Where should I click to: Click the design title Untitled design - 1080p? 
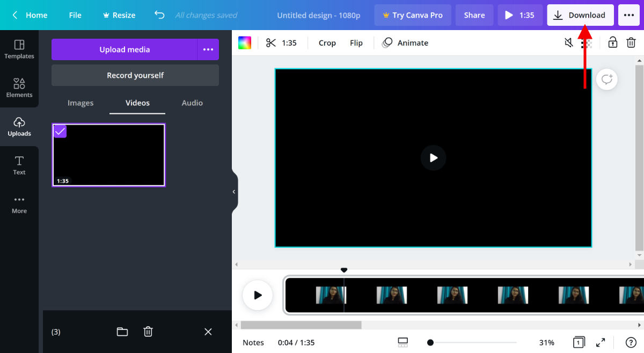(x=319, y=15)
